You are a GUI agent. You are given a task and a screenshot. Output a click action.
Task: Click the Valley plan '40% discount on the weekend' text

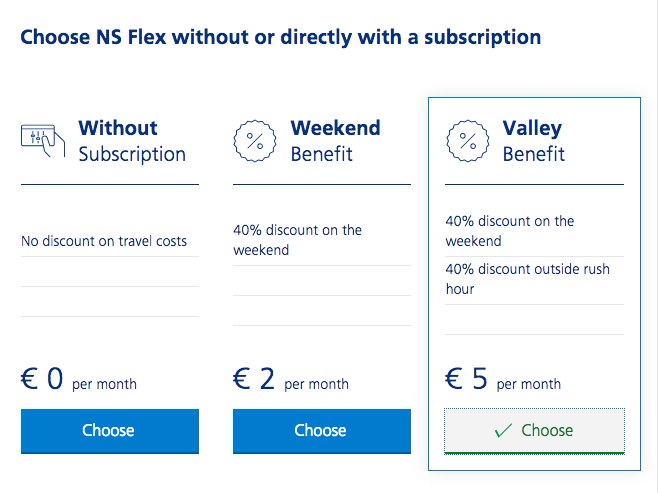[x=509, y=231]
